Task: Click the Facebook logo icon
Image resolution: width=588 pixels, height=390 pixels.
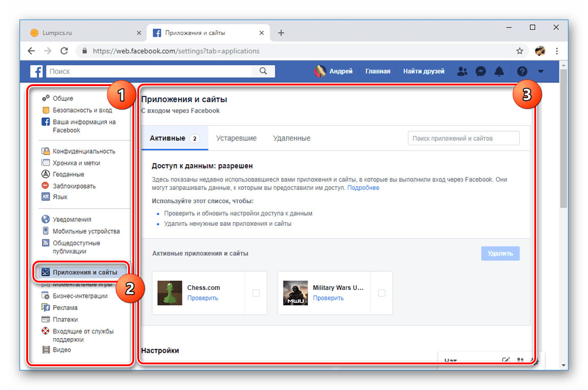Action: point(37,71)
